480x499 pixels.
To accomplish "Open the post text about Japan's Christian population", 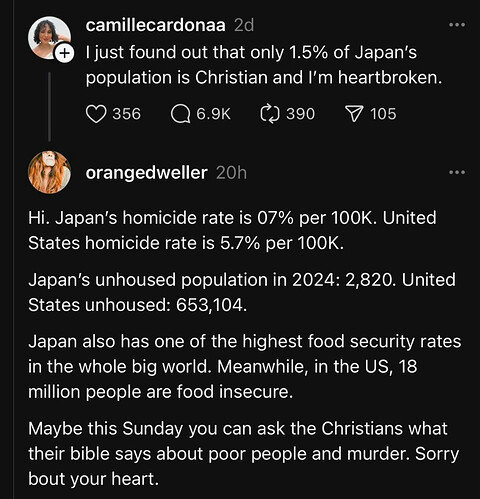I will point(264,65).
